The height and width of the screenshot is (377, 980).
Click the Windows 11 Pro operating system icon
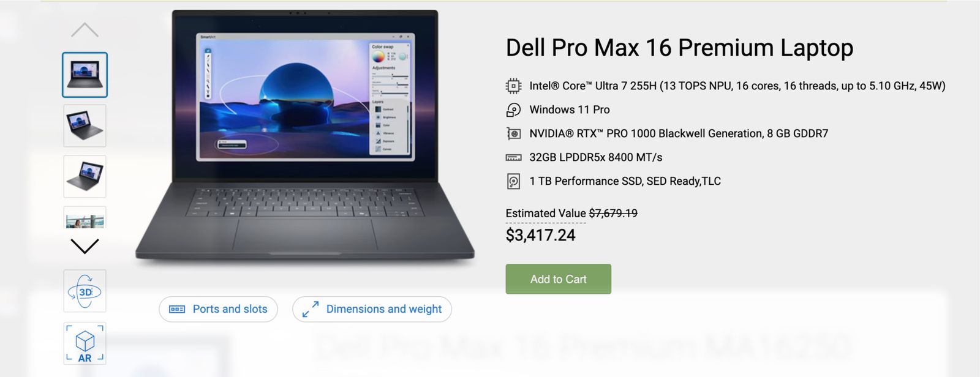513,110
